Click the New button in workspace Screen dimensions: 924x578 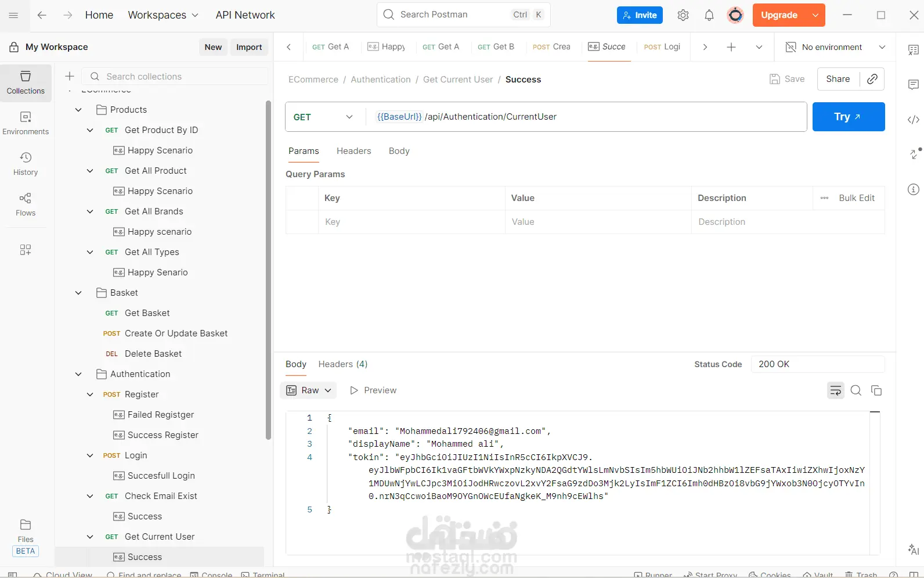pos(213,47)
